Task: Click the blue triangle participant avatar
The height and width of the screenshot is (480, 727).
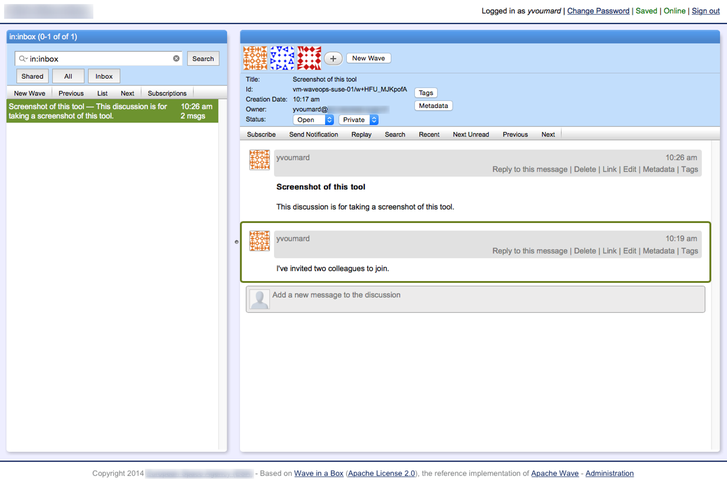Action: tap(283, 58)
